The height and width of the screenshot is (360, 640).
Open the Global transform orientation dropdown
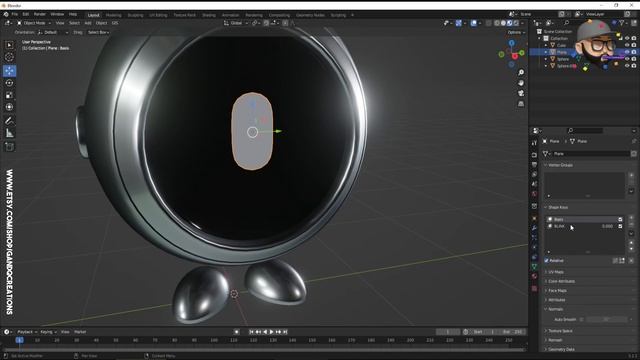pyautogui.click(x=236, y=23)
